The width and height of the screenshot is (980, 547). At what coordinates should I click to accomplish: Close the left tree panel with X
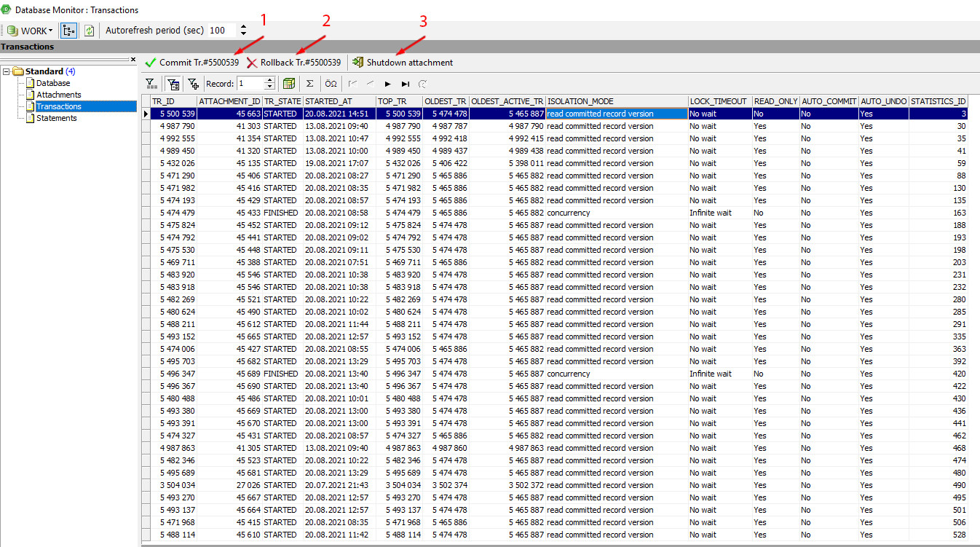[x=133, y=60]
